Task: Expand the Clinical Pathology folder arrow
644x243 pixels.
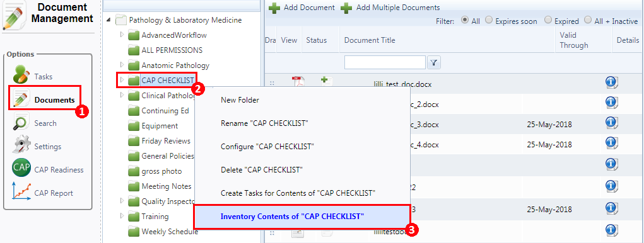Action: pos(122,95)
